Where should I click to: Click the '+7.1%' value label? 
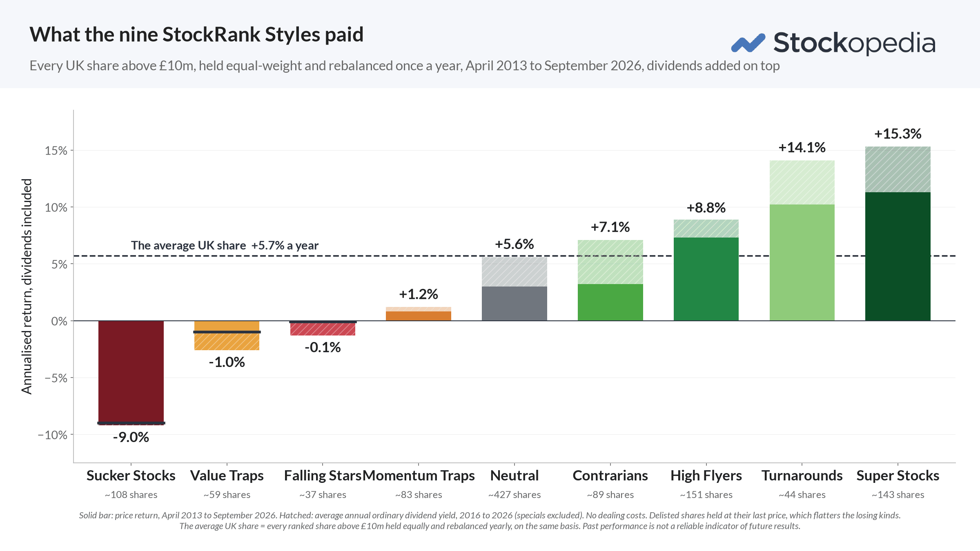coord(610,227)
